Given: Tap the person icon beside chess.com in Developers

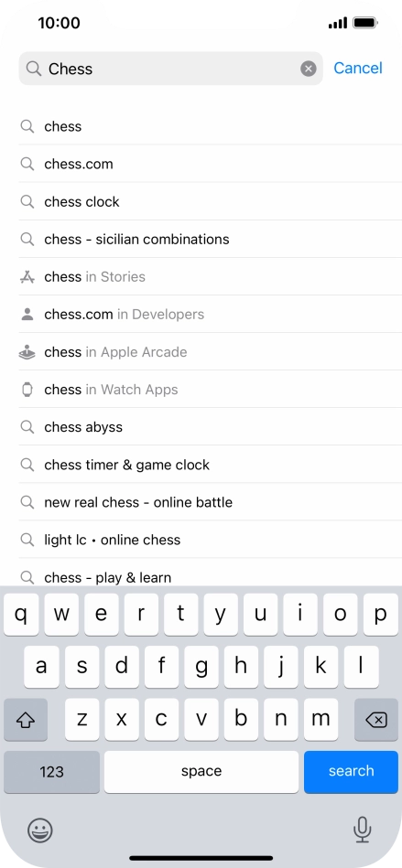Looking at the screenshot, I should [x=27, y=315].
